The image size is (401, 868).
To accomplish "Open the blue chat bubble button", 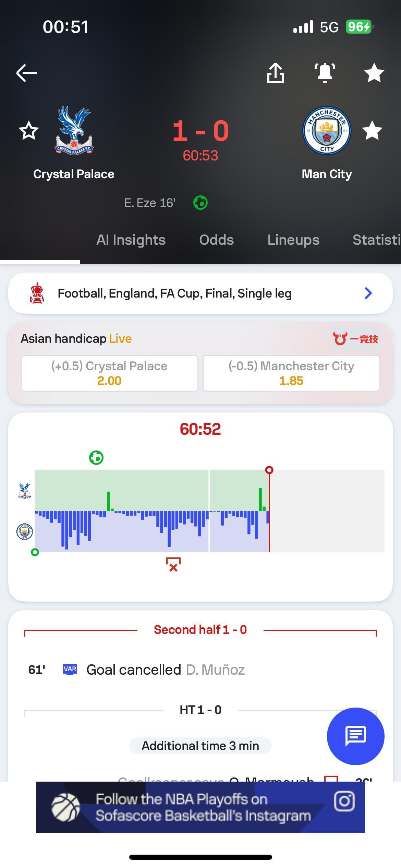I will 355,736.
